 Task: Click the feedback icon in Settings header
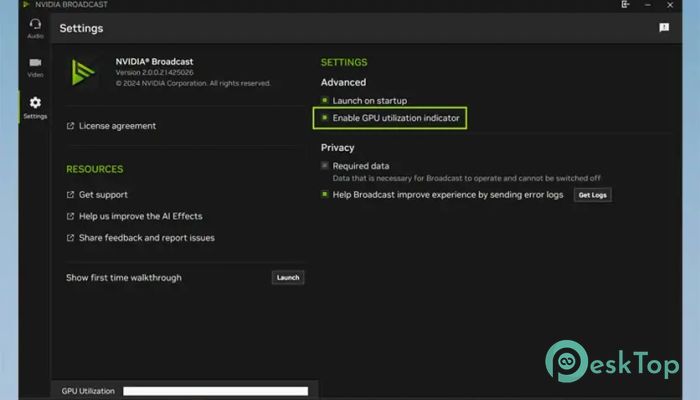pyautogui.click(x=664, y=28)
